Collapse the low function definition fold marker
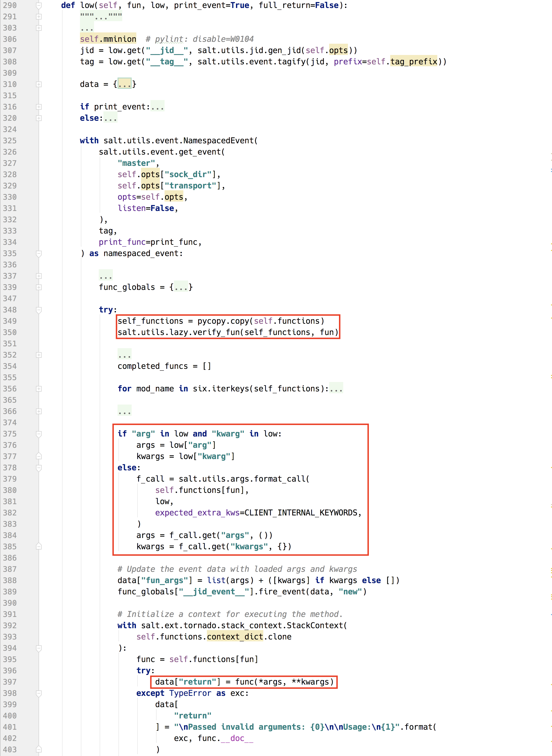The height and width of the screenshot is (756, 552). coord(38,5)
